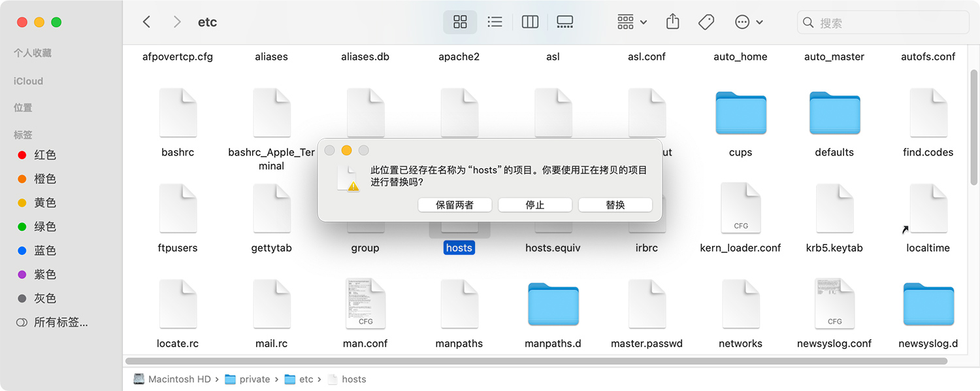Click the 替换 button in the dialog

[x=615, y=205]
